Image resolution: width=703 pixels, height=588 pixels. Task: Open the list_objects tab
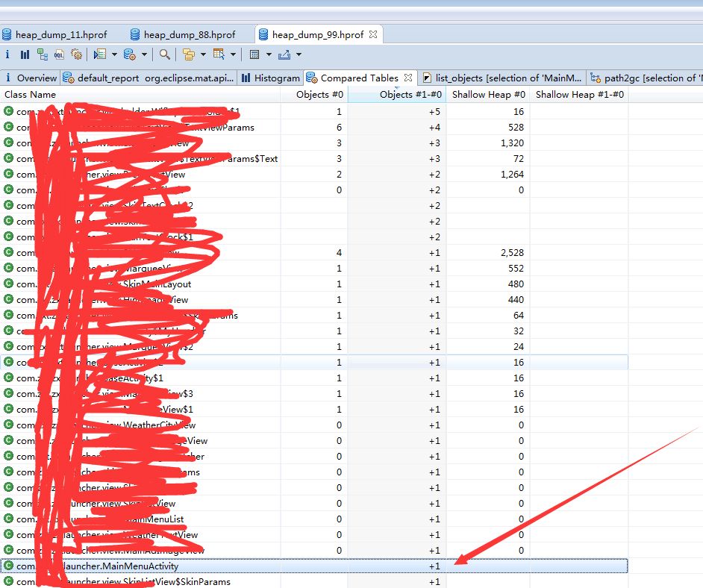(502, 78)
